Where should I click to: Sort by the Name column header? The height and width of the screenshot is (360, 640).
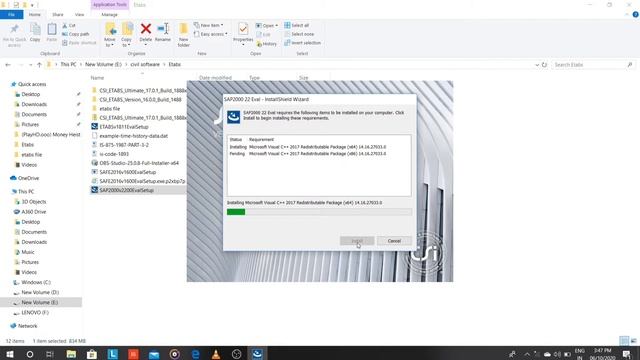[98, 78]
